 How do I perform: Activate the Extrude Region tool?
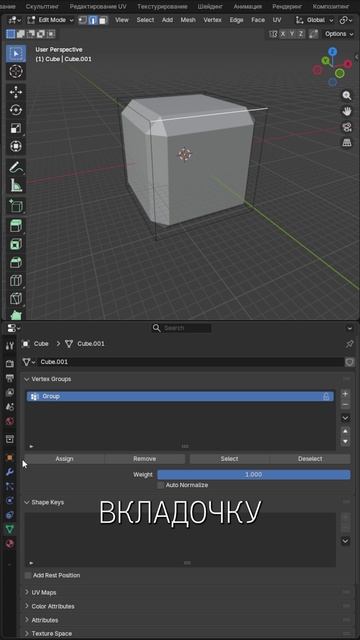click(x=16, y=227)
